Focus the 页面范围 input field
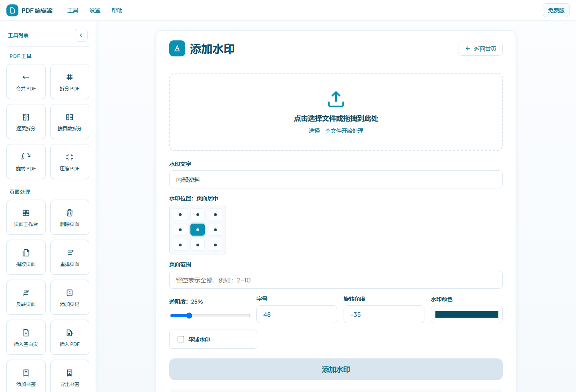The height and width of the screenshot is (392, 576). click(336, 280)
